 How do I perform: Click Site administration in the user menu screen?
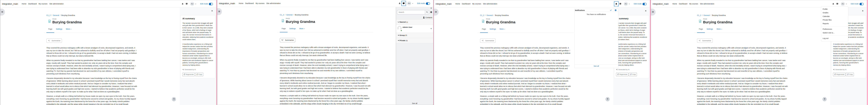[x=707, y=4]
